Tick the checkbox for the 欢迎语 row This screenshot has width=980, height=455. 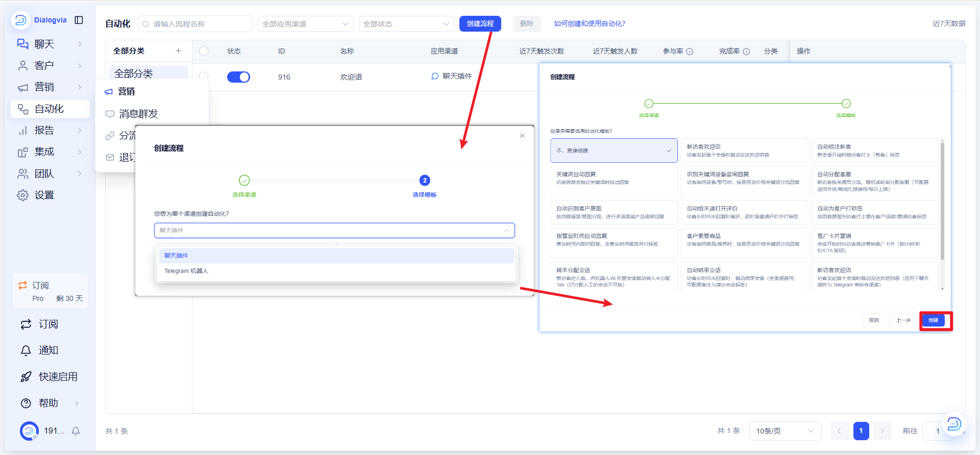point(204,76)
